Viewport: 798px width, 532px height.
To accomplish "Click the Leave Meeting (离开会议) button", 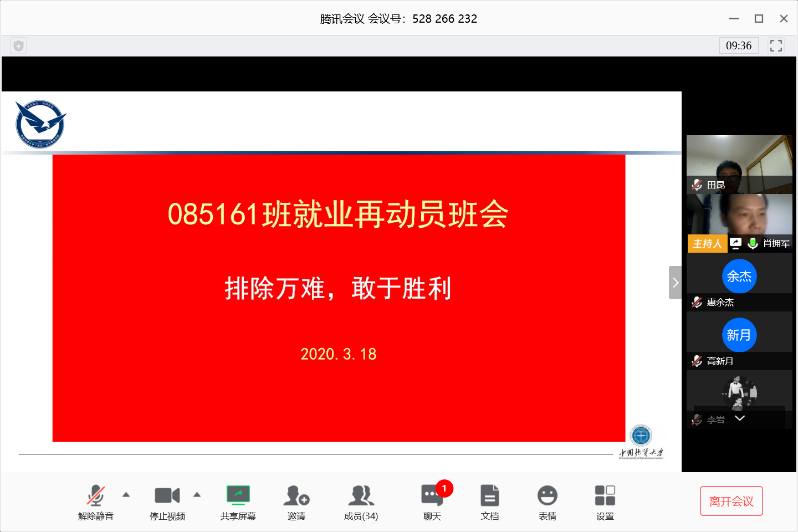I will 731,501.
